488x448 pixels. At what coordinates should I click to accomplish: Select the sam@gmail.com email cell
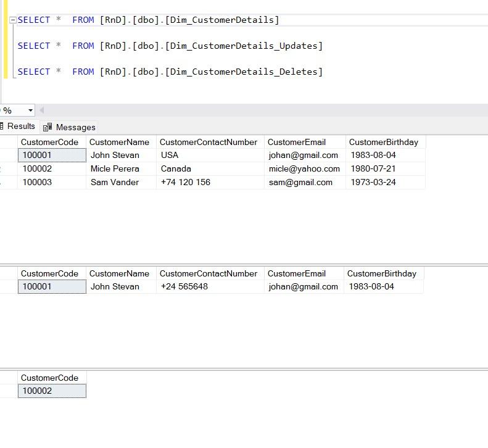(300, 182)
